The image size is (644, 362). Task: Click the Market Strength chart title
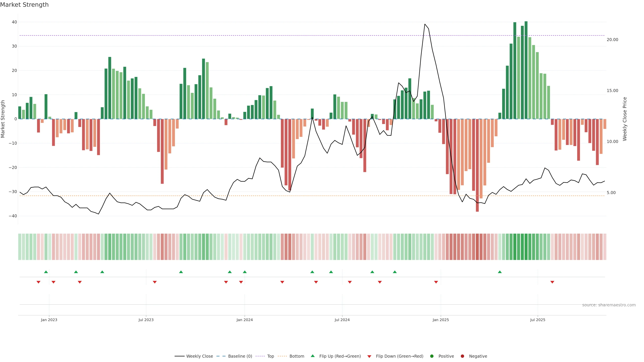24,5
